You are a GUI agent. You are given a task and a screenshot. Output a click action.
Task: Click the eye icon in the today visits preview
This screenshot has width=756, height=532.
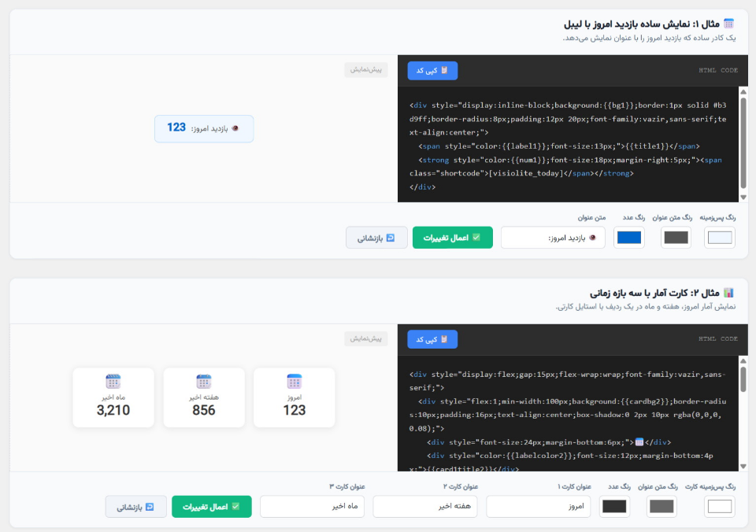tap(235, 128)
